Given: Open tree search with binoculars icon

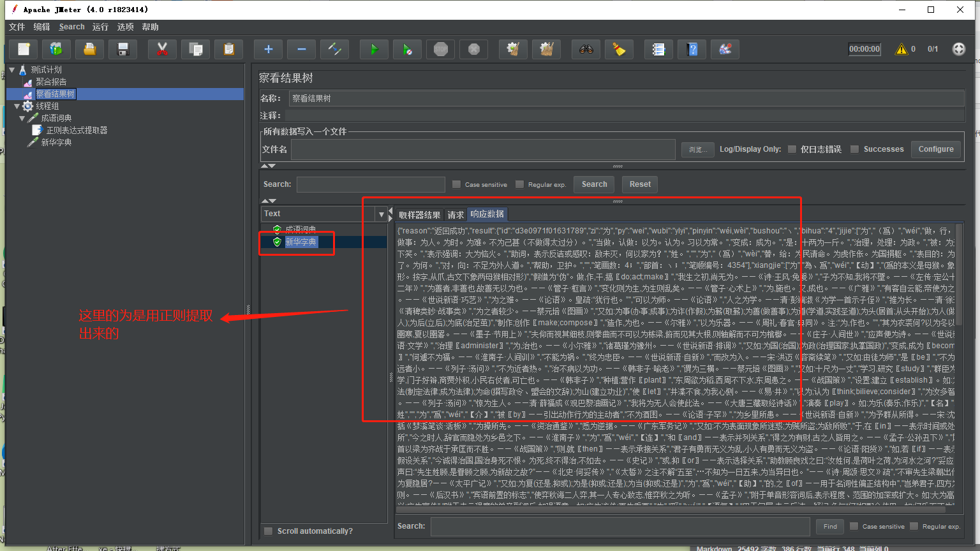Looking at the screenshot, I should (586, 49).
